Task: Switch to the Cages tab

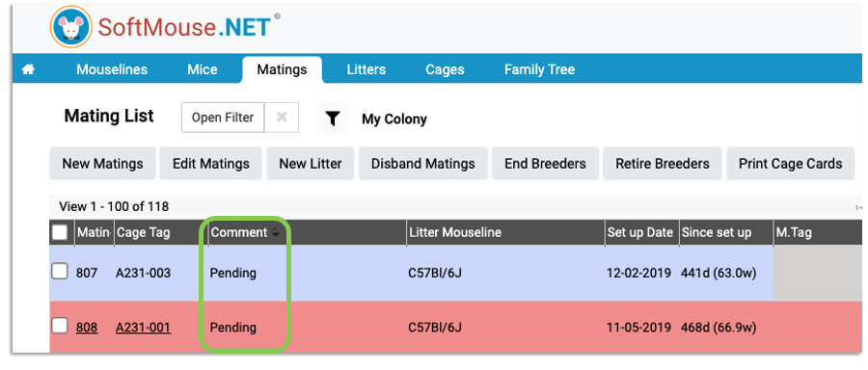Action: (445, 69)
